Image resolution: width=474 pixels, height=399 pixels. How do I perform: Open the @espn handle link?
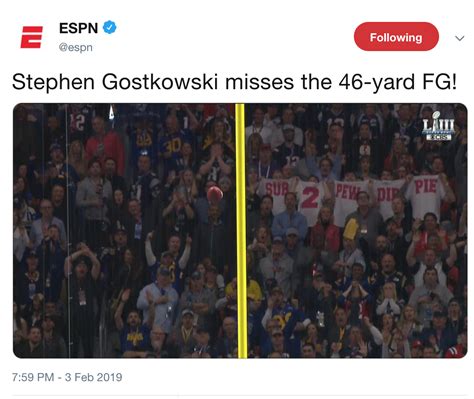76,47
